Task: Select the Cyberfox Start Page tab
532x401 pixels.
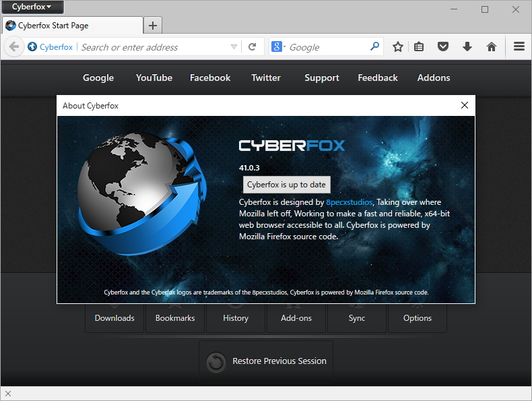Action: (x=72, y=26)
